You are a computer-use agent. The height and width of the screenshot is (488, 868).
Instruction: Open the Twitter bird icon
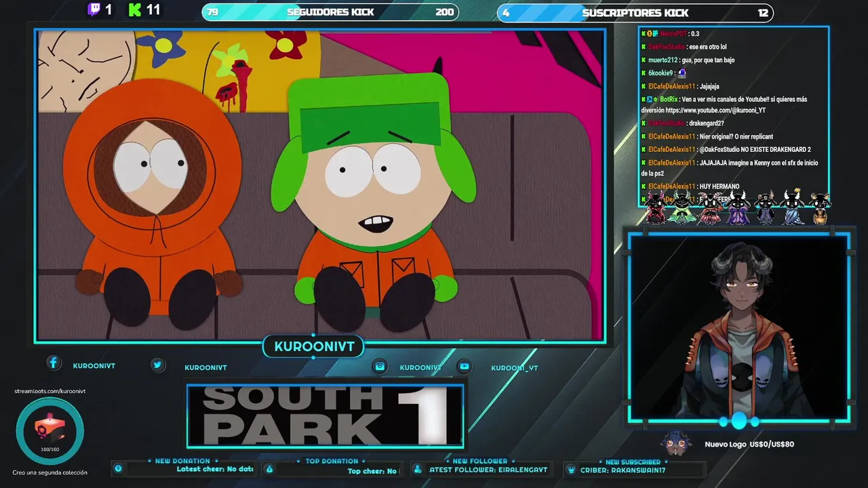157,365
